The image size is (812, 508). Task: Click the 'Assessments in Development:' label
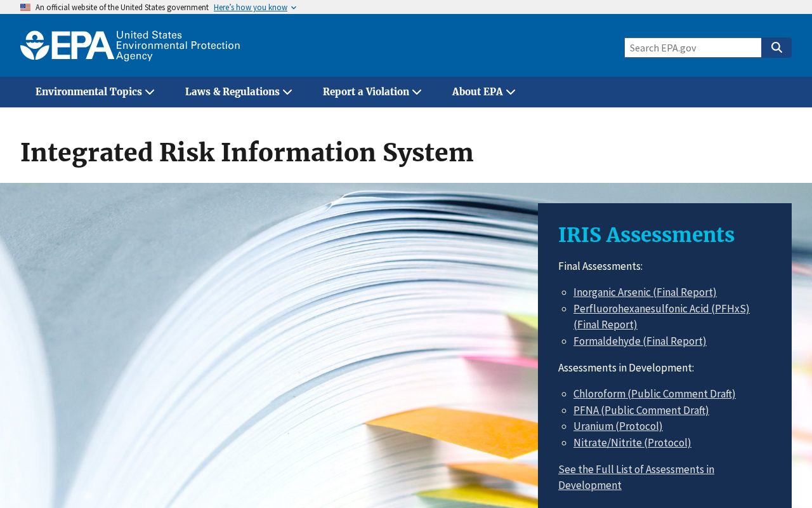626,368
